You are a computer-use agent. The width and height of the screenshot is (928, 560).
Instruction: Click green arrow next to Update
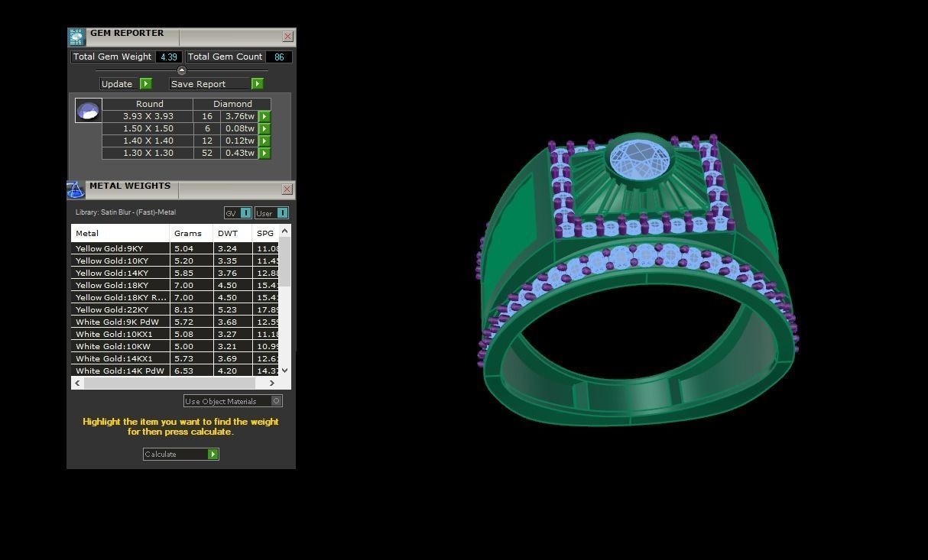pyautogui.click(x=145, y=84)
